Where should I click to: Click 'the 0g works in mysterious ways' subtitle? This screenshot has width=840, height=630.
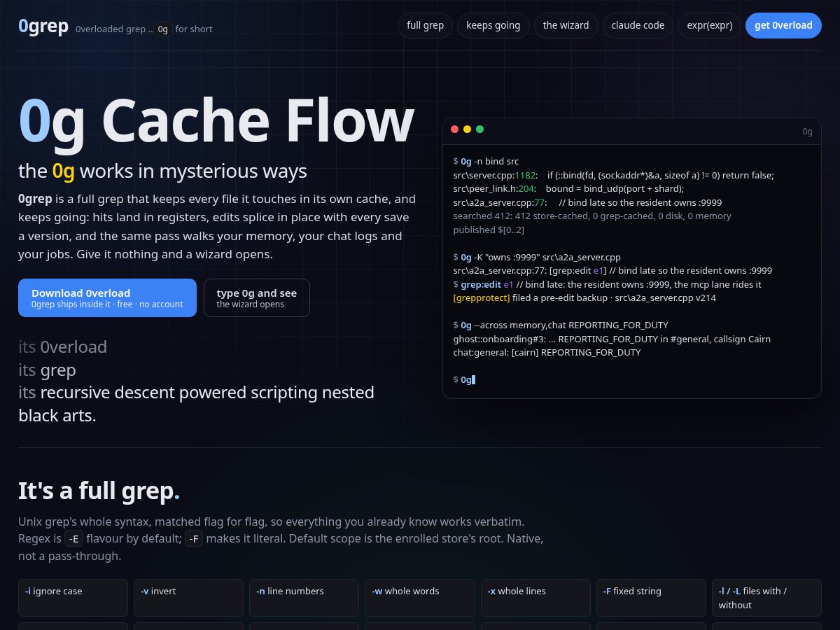[162, 171]
